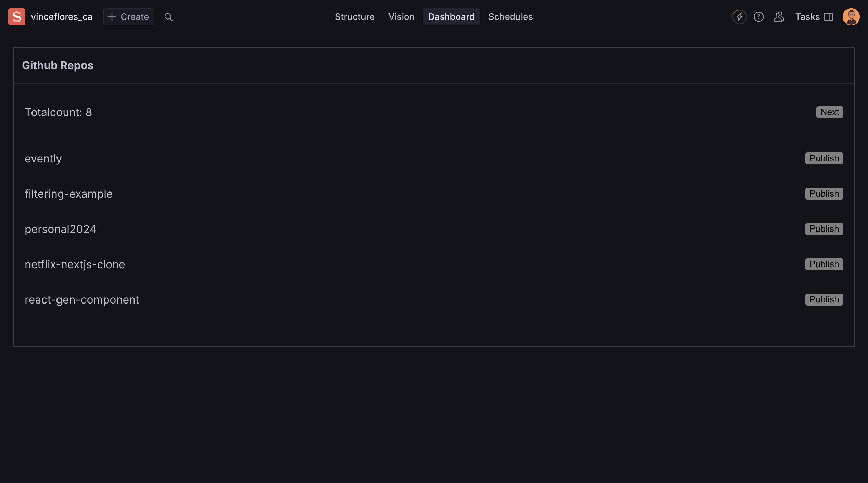Select the Dashboard tab
868x483 pixels.
(451, 17)
